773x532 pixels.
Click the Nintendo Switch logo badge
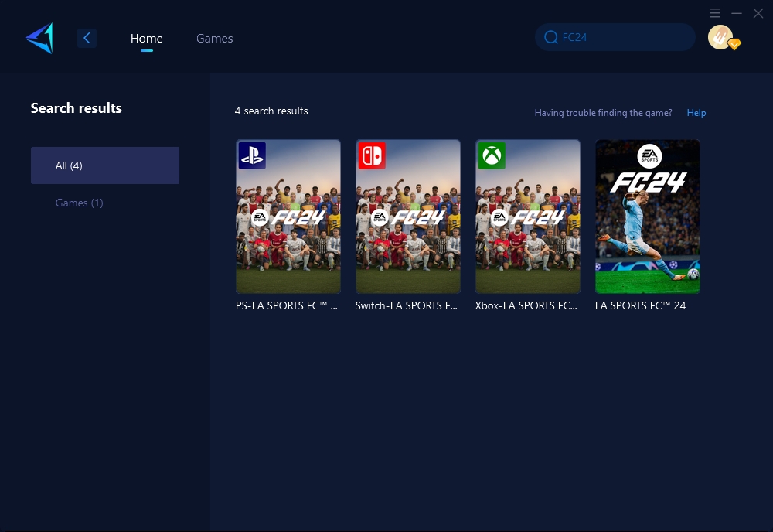click(x=372, y=155)
